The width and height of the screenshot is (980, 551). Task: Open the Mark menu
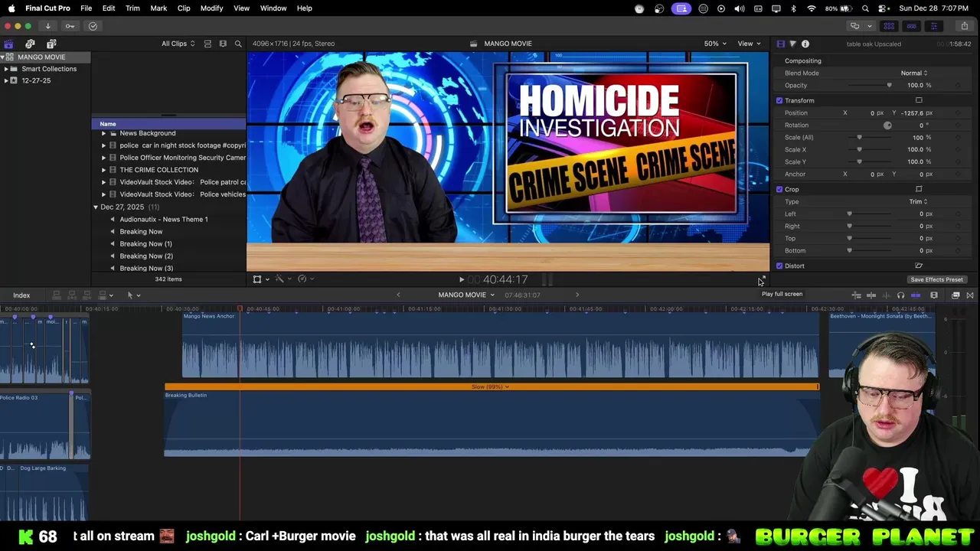158,8
